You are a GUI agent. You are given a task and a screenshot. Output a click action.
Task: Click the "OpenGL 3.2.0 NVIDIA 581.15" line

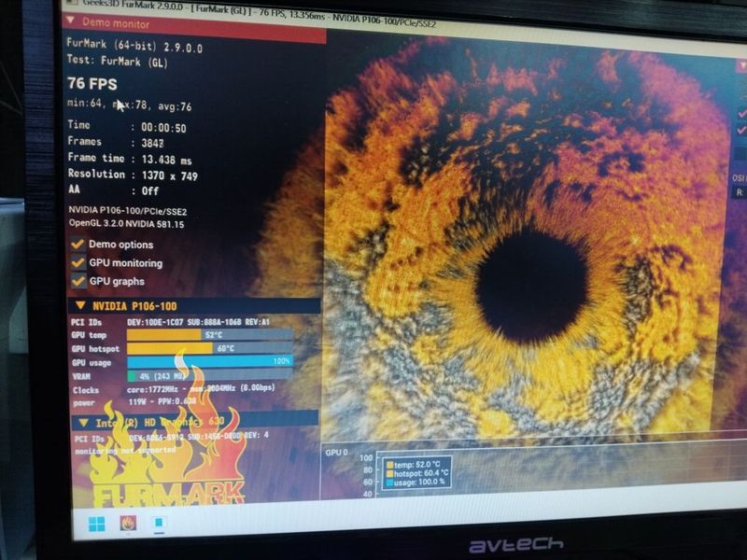(126, 223)
